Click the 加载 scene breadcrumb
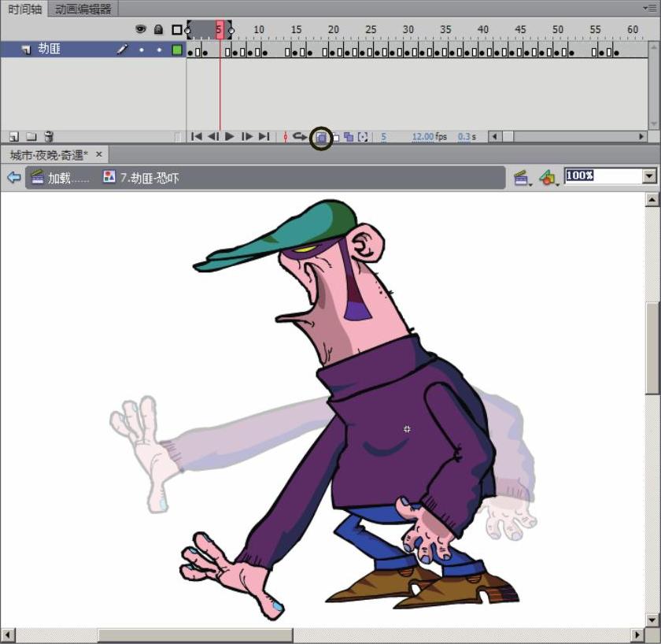This screenshot has height=644, width=661. 60,178
